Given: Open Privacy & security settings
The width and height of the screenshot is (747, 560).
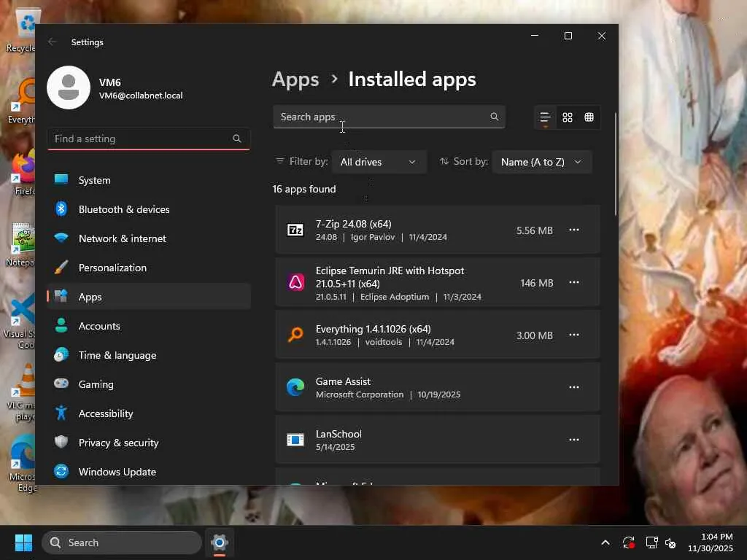Looking at the screenshot, I should (x=149, y=443).
